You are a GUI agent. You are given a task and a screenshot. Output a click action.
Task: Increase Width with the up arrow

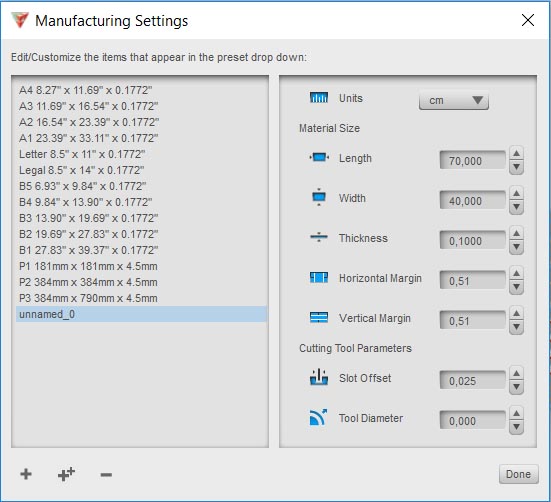pyautogui.click(x=516, y=193)
